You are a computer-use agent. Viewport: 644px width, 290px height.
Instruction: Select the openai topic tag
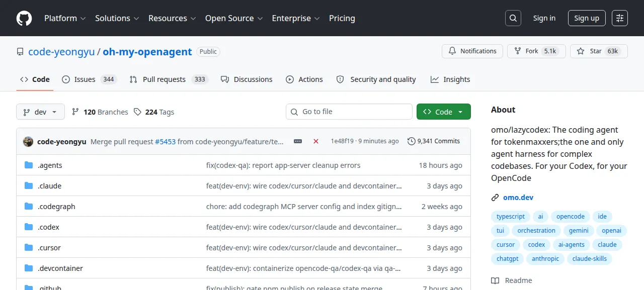click(x=612, y=231)
